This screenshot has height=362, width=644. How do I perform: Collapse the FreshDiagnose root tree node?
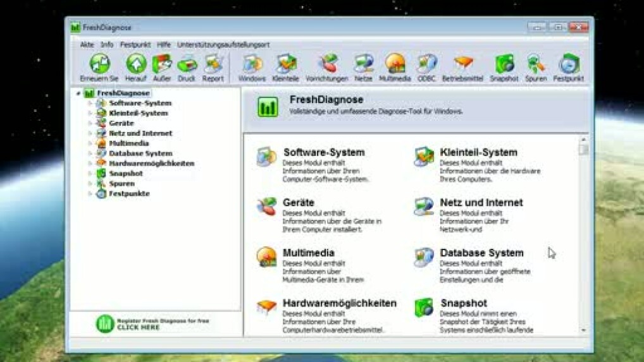78,94
